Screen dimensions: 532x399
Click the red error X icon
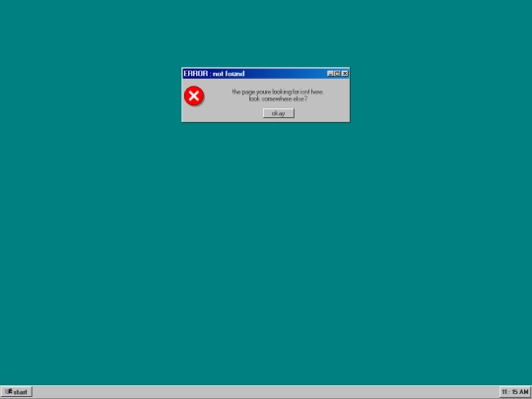(194, 96)
